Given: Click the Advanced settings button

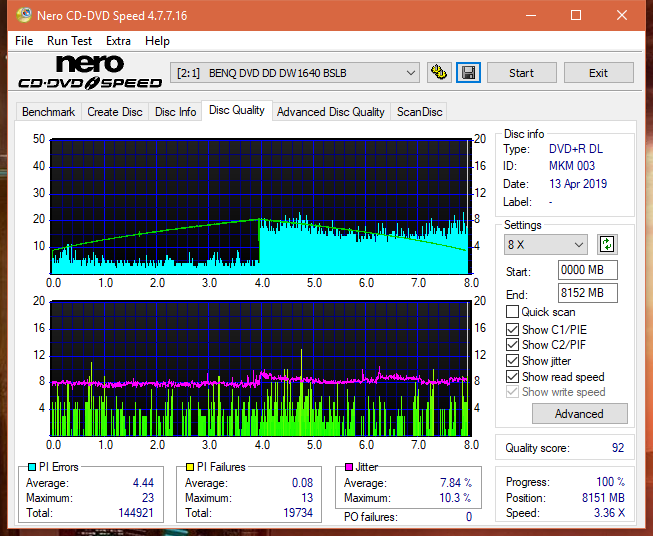Looking at the screenshot, I should (579, 414).
